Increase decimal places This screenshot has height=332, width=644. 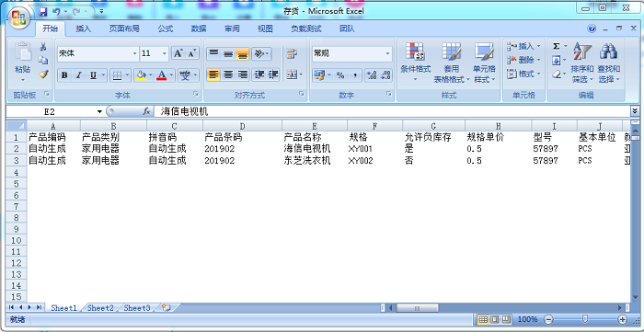click(x=372, y=75)
